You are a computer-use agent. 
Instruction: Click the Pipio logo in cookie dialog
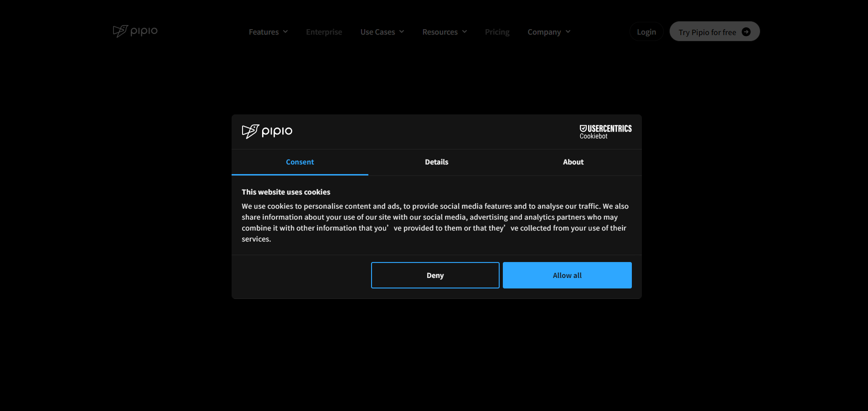[x=267, y=131]
